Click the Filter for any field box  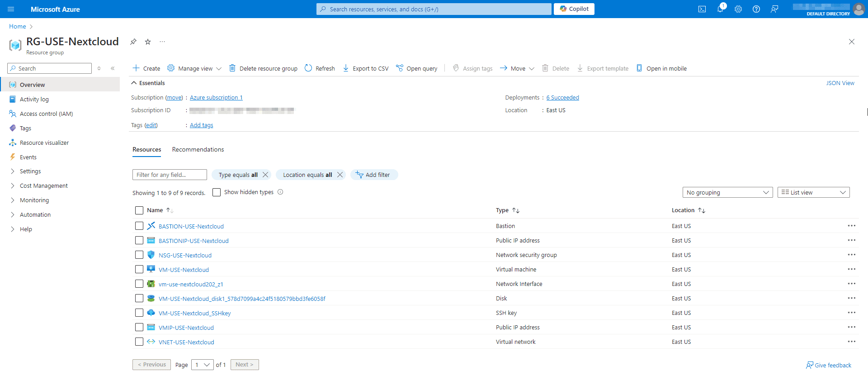170,175
